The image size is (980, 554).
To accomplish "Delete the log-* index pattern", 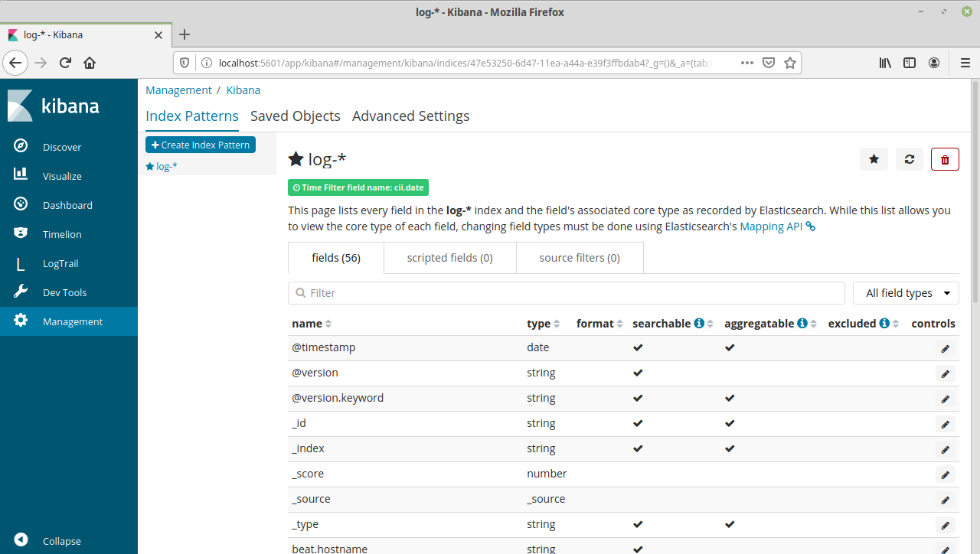I will coord(944,159).
